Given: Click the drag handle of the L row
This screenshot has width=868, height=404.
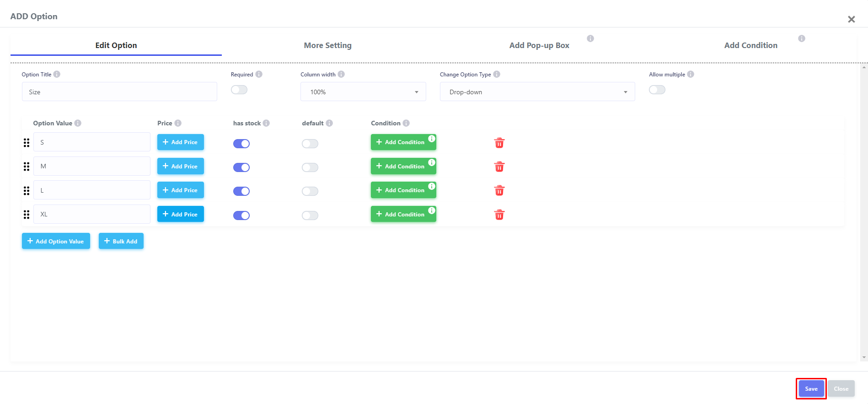Looking at the screenshot, I should coord(27,190).
